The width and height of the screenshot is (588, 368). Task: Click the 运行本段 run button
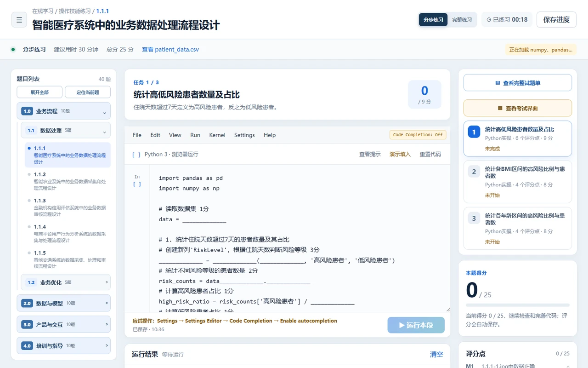(416, 325)
